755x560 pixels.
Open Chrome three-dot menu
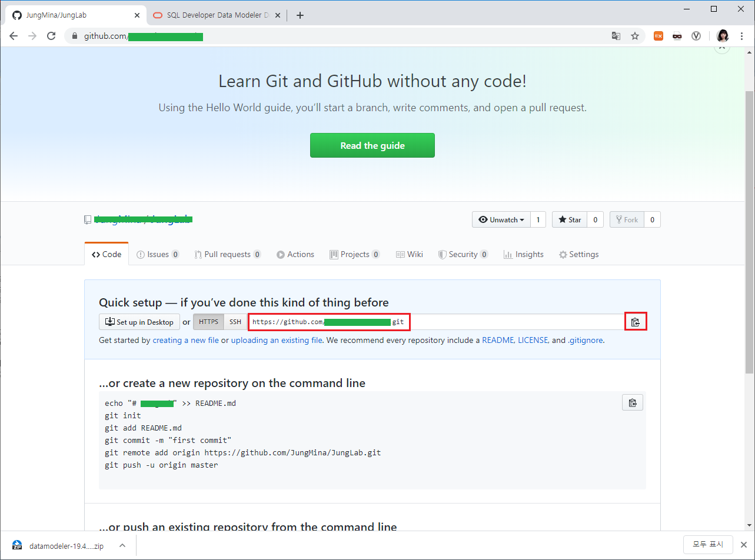point(742,36)
